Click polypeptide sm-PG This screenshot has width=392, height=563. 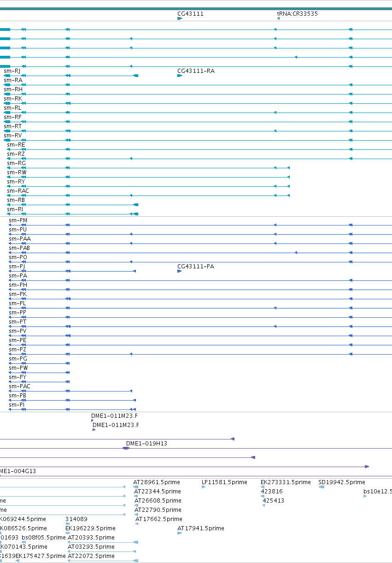[18, 359]
